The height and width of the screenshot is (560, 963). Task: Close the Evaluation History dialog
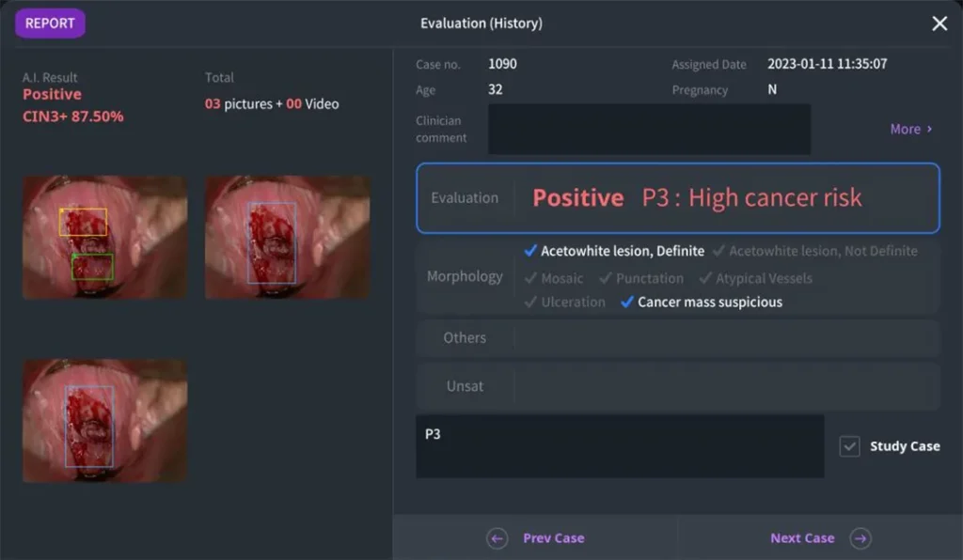pos(939,23)
